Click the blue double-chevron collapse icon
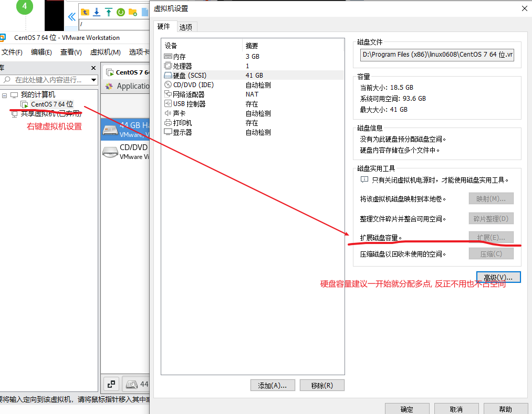 pos(71,17)
